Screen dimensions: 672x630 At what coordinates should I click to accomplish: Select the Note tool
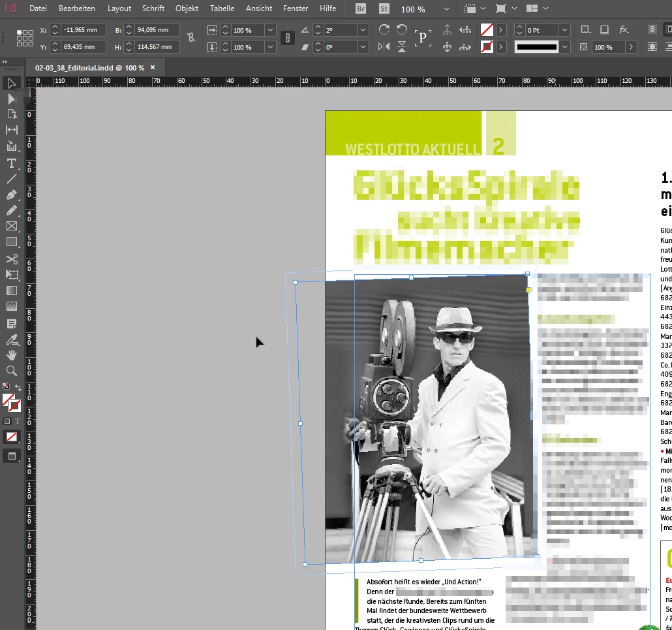(x=12, y=324)
